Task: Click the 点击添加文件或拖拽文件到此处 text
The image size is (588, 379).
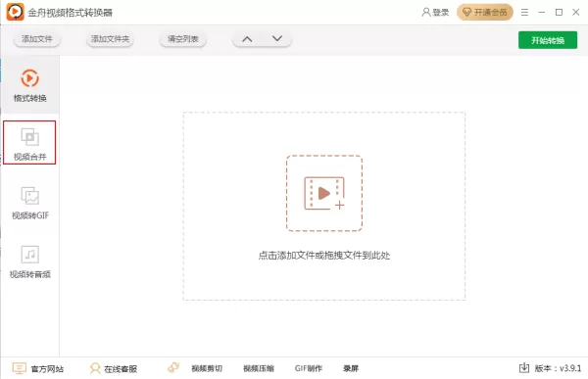Action: coord(324,256)
